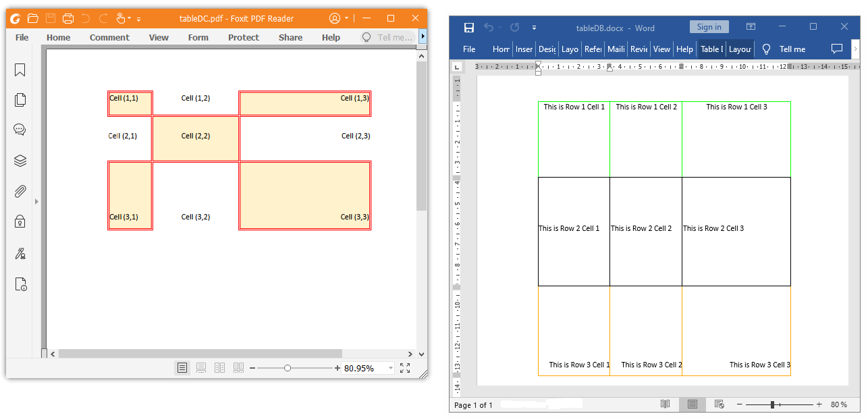Image resolution: width=868 pixels, height=420 pixels.
Task: Open Word Comments speech bubble icon
Action: click(837, 49)
